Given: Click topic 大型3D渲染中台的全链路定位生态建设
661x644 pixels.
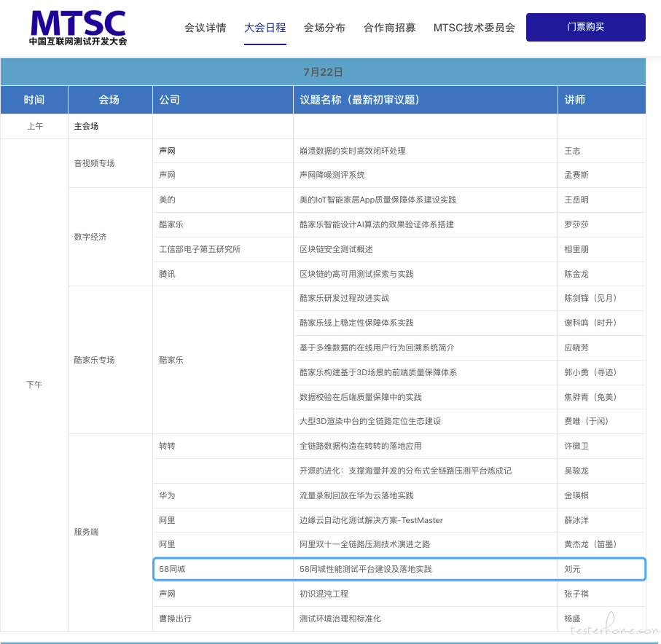Looking at the screenshot, I should click(370, 422).
